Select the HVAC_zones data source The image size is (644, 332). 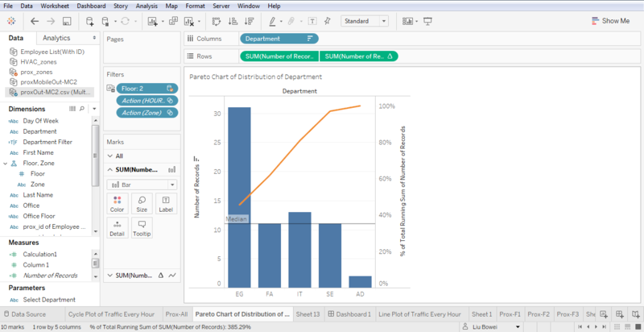(39, 62)
